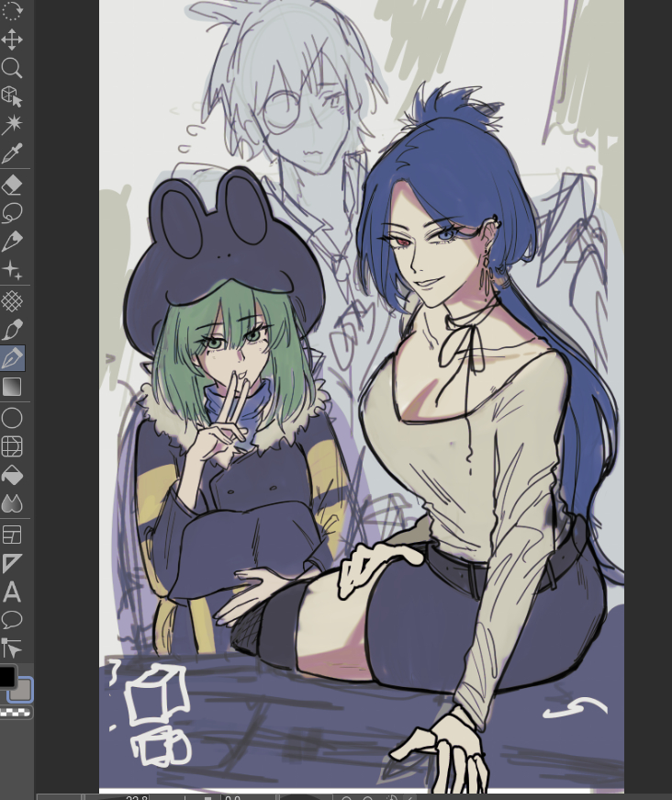The image size is (672, 800).
Task: Select the Object operation cube tool
Action: click(x=12, y=96)
